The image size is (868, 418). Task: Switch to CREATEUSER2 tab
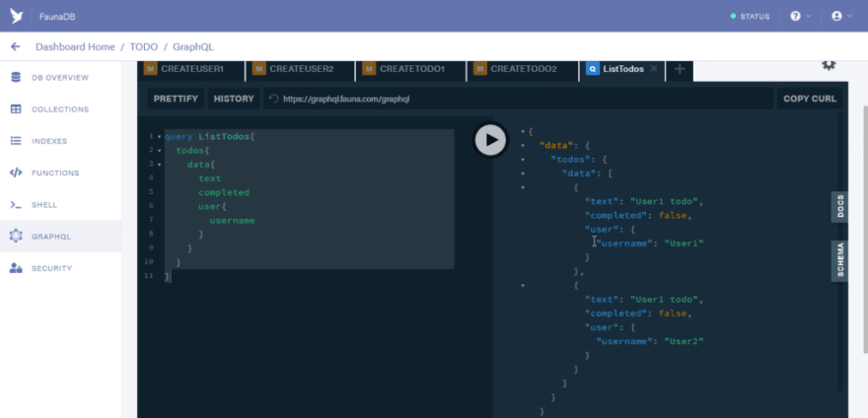[x=301, y=69]
